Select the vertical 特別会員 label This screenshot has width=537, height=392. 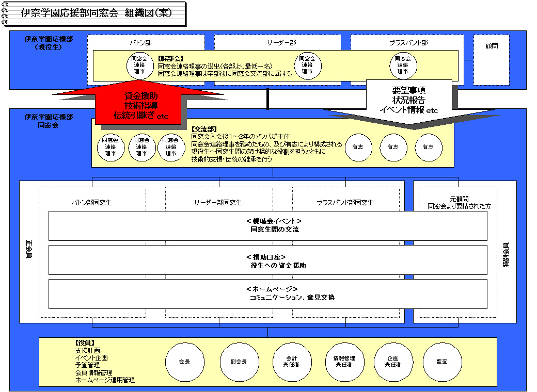[506, 255]
